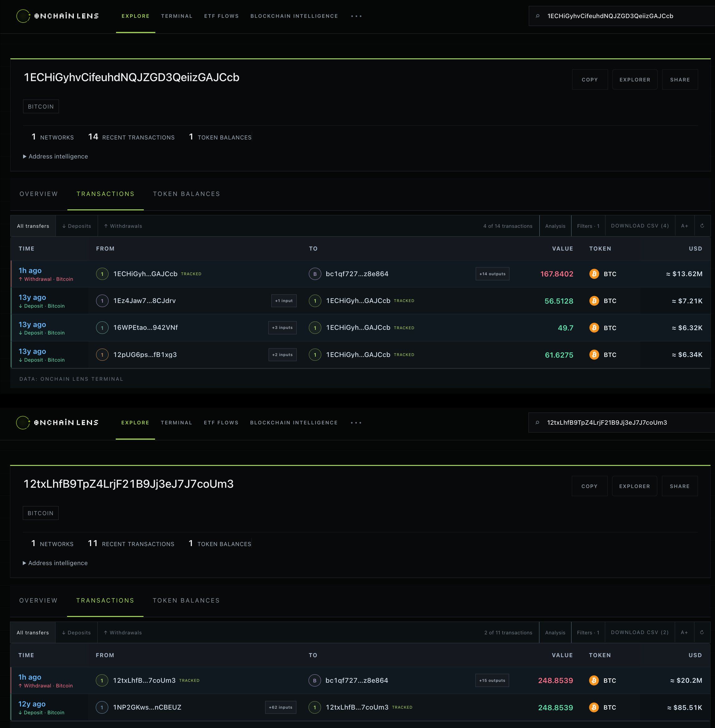Viewport: 715px width, 728px height.
Task: Select All transfers in the top transactions panel
Action: (33, 226)
